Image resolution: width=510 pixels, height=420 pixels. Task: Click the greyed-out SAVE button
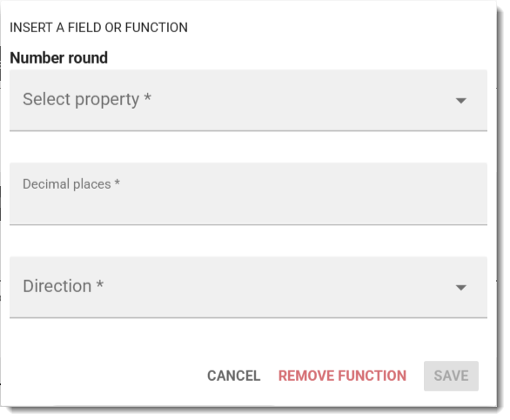click(451, 376)
